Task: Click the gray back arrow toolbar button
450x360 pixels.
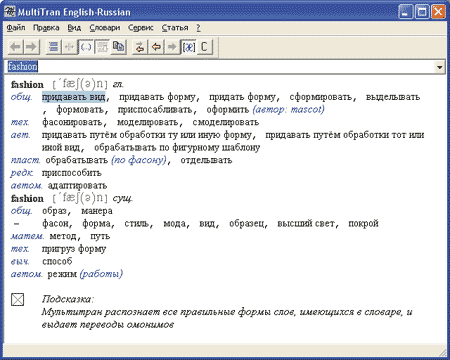Action: [15, 47]
